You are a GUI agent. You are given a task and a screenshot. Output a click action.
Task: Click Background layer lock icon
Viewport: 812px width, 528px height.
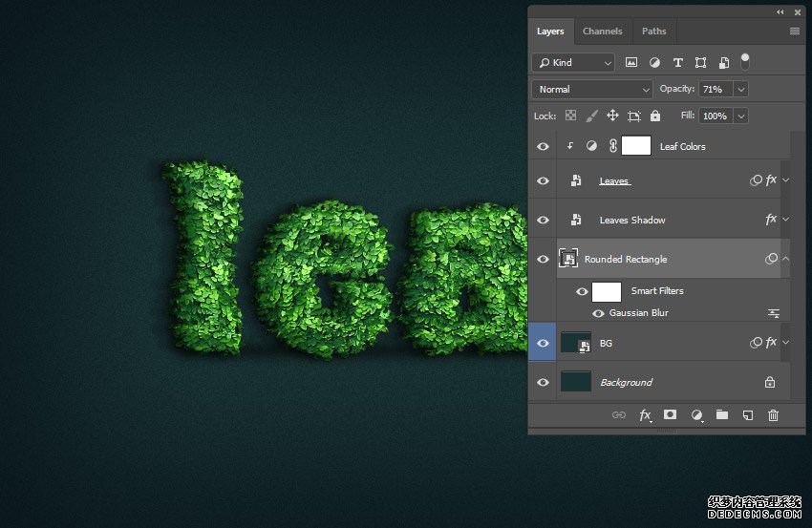(x=770, y=382)
